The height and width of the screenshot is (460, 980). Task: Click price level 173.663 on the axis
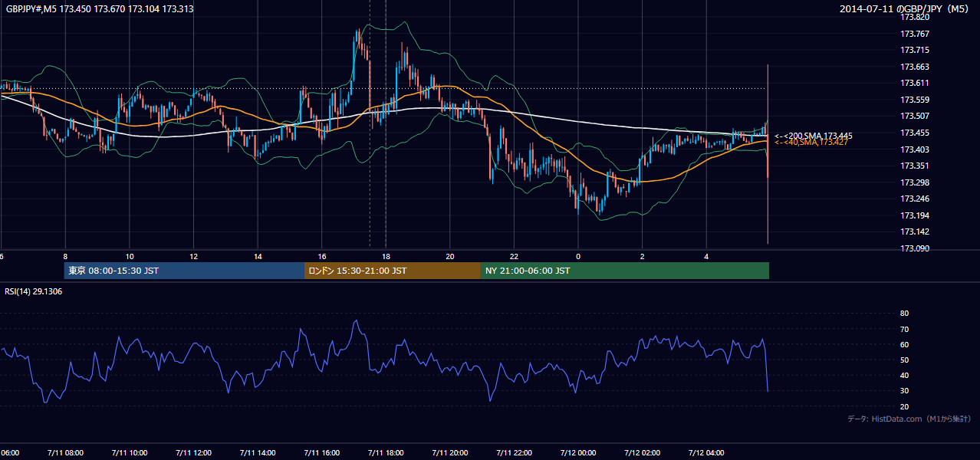point(916,67)
